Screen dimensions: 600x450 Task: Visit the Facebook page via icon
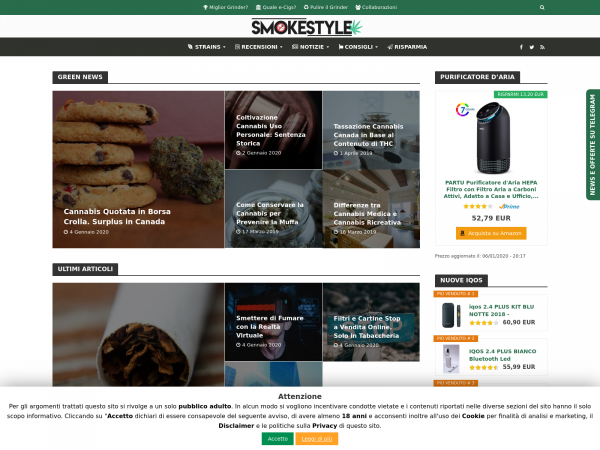(x=521, y=47)
